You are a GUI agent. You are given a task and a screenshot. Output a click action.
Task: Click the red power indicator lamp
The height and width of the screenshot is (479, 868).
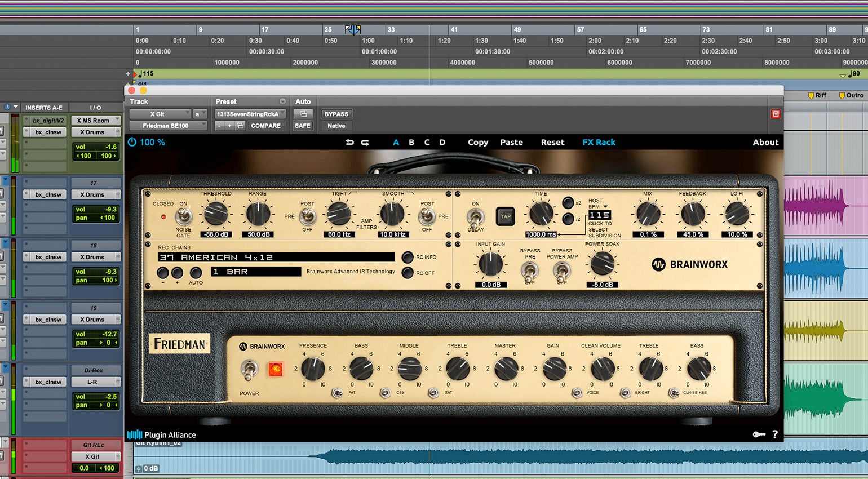[x=276, y=369]
